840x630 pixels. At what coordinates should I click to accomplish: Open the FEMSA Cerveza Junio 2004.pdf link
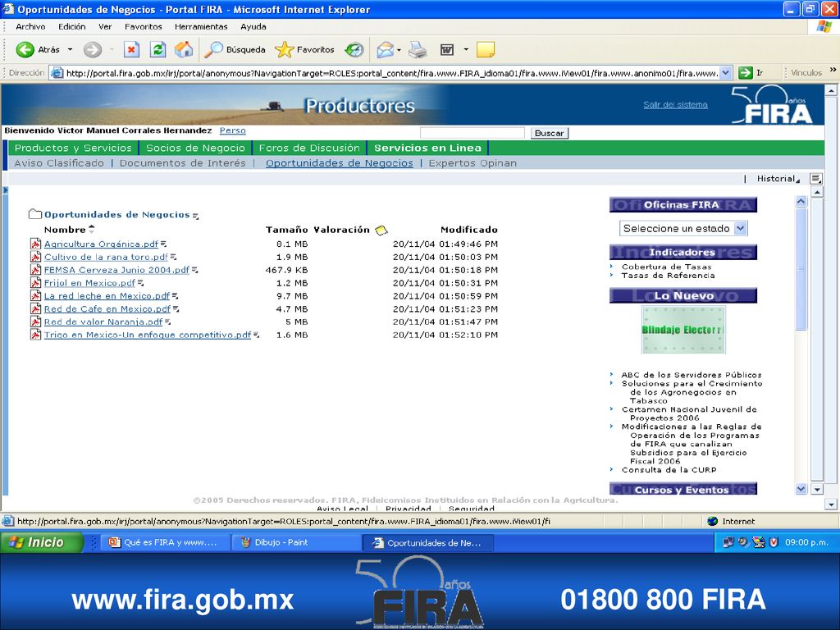click(x=116, y=270)
